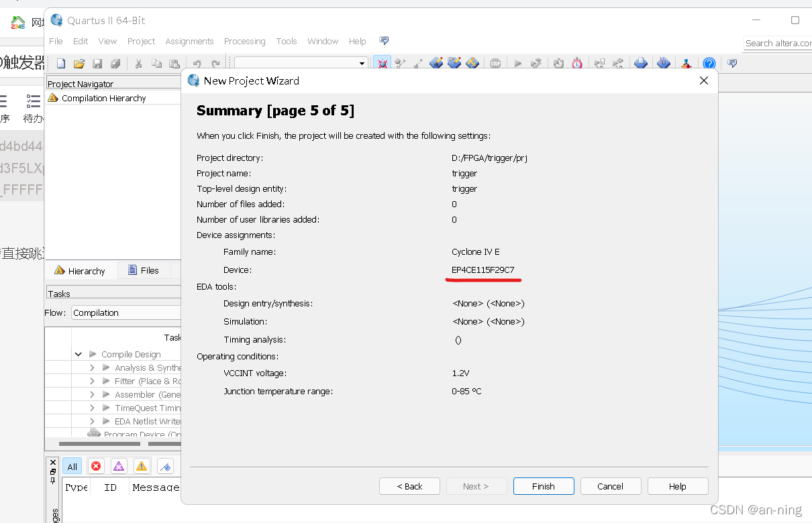812x523 pixels.
Task: Open the Project menu
Action: tap(141, 41)
